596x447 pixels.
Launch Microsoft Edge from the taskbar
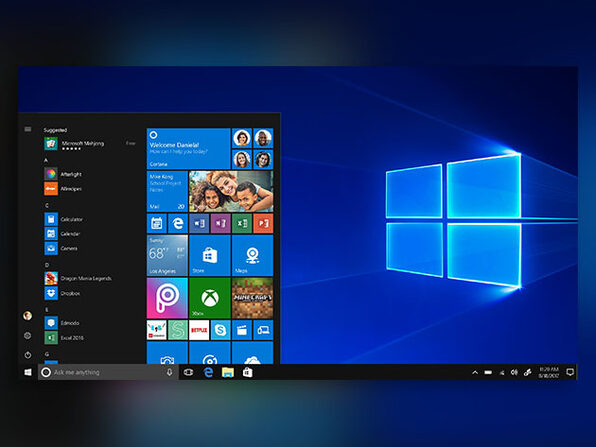[208, 372]
